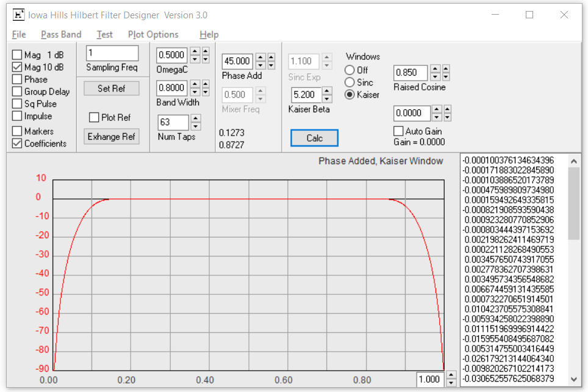The width and height of the screenshot is (588, 392).
Task: Check the Impulse response option
Action: (15, 115)
